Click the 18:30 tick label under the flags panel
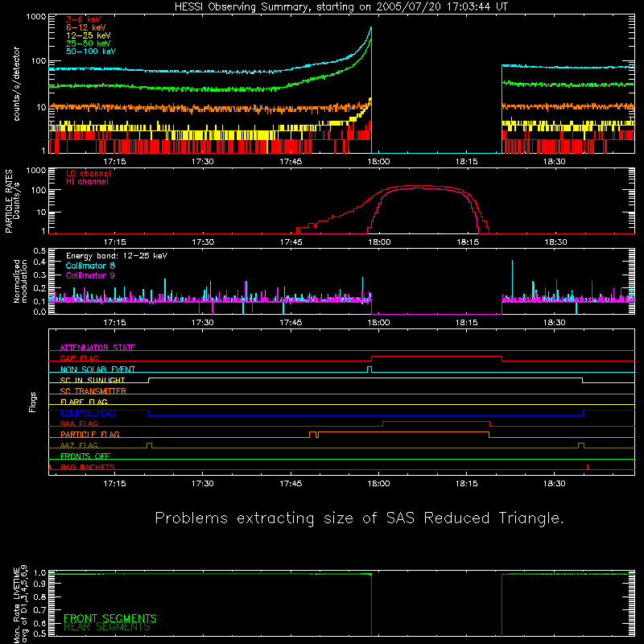The width and height of the screenshot is (644, 644). coord(555,484)
